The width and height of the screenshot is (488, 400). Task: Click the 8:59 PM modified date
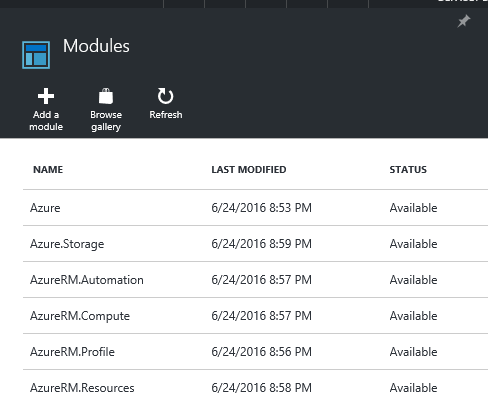[x=261, y=244]
